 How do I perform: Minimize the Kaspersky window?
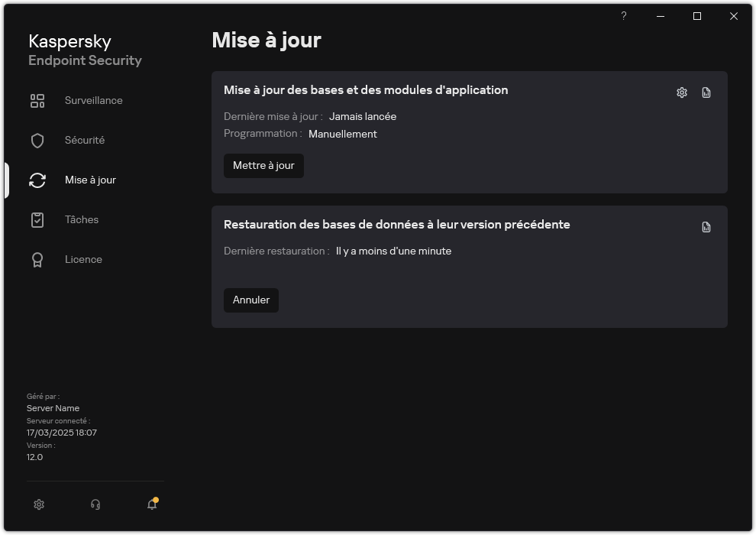[x=661, y=16]
